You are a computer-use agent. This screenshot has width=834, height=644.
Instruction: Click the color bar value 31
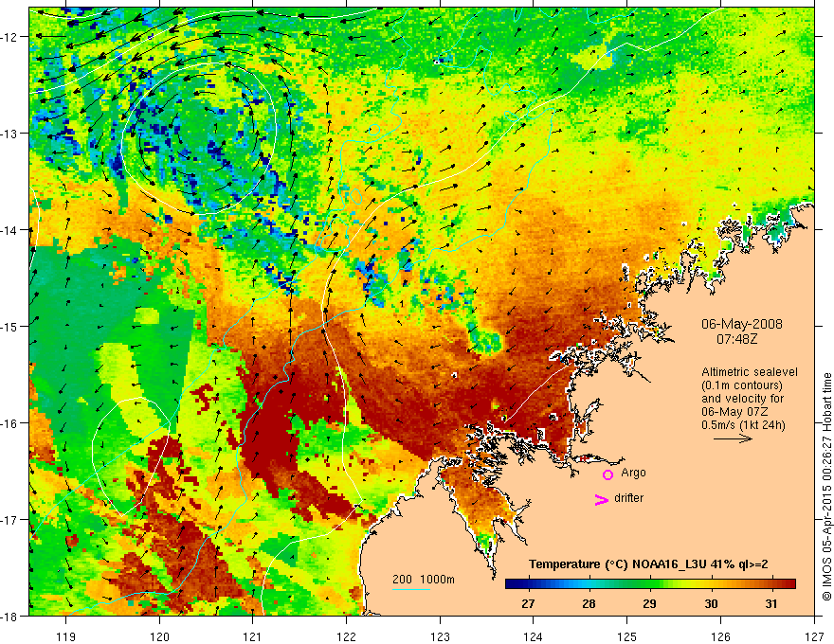pos(771,603)
